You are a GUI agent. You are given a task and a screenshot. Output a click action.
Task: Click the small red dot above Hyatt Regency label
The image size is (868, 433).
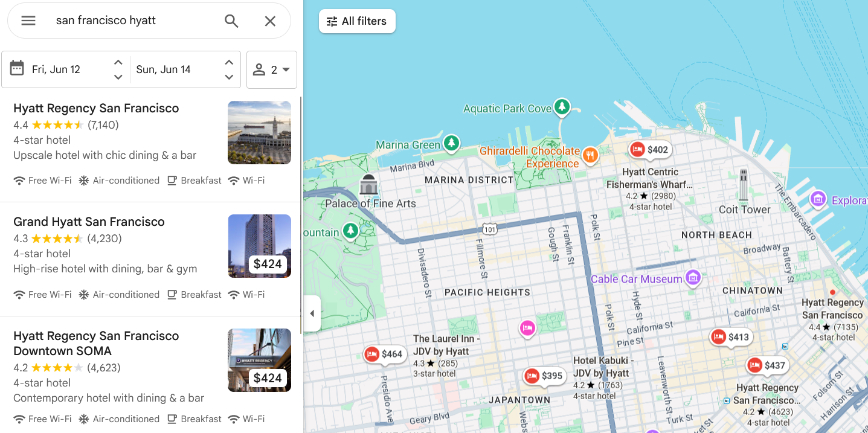tap(832, 292)
